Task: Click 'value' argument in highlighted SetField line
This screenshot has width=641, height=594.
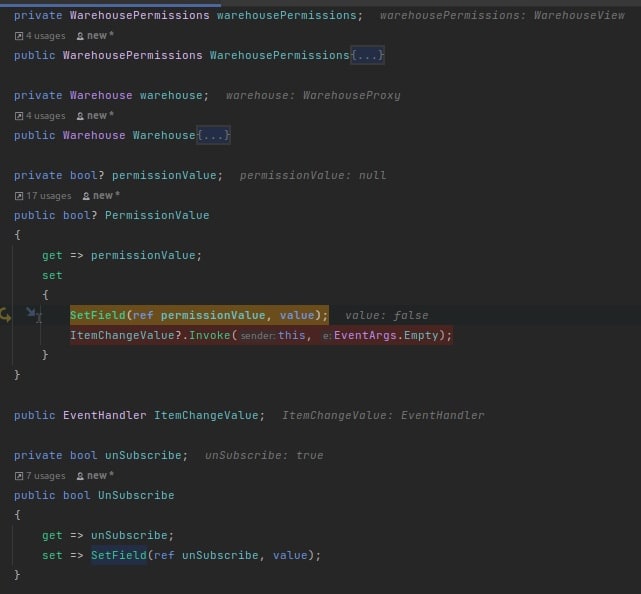Action: coord(297,315)
